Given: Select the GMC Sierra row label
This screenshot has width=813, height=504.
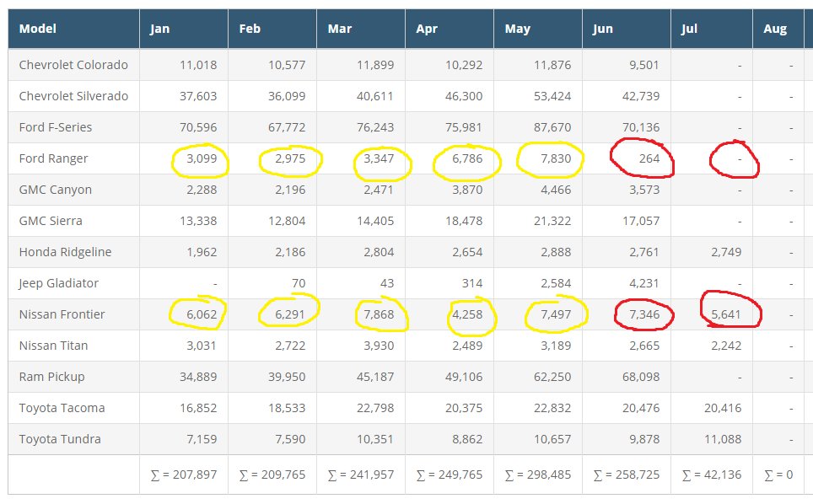Looking at the screenshot, I should pyautogui.click(x=51, y=221).
